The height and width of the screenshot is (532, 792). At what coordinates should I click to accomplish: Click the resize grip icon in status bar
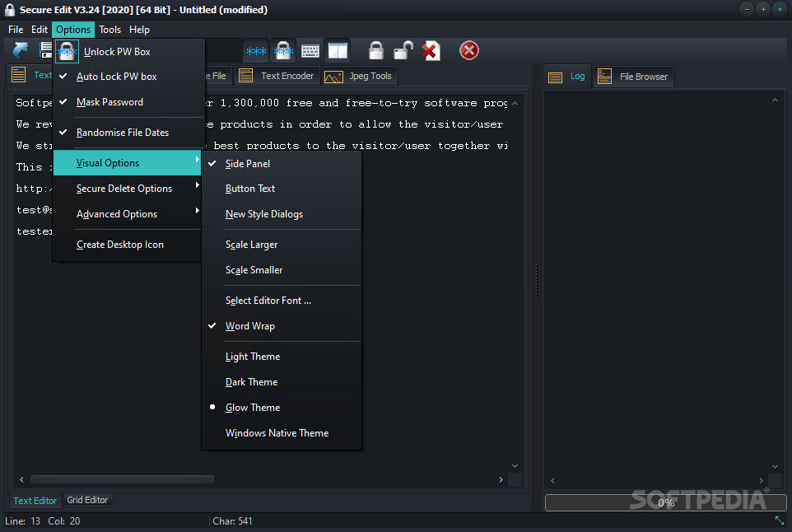coord(780,520)
